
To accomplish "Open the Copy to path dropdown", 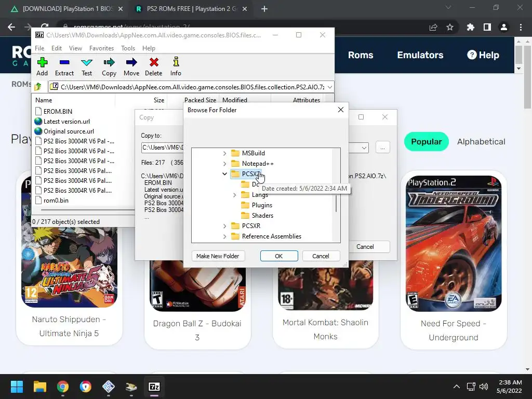I will (364, 148).
